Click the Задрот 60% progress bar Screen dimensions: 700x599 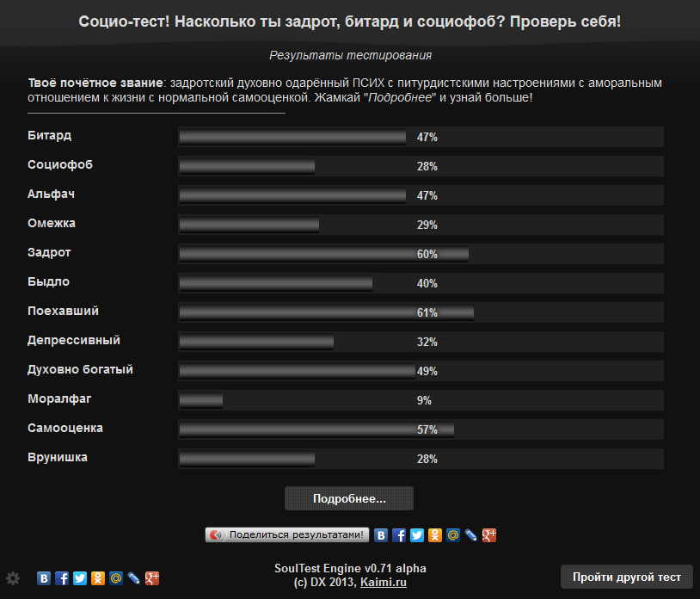coord(421,254)
